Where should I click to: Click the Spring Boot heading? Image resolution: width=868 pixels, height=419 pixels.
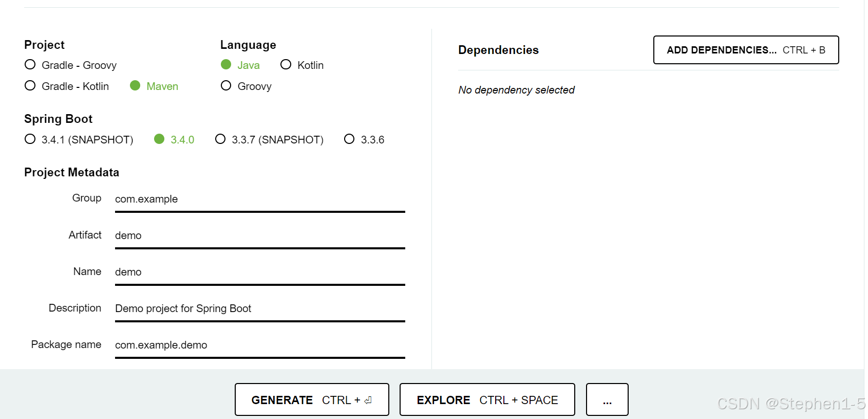(58, 119)
